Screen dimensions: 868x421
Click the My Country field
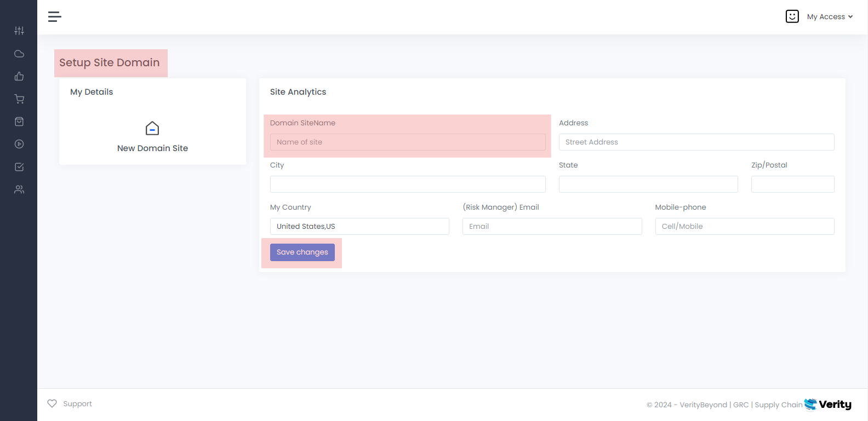[x=359, y=226]
